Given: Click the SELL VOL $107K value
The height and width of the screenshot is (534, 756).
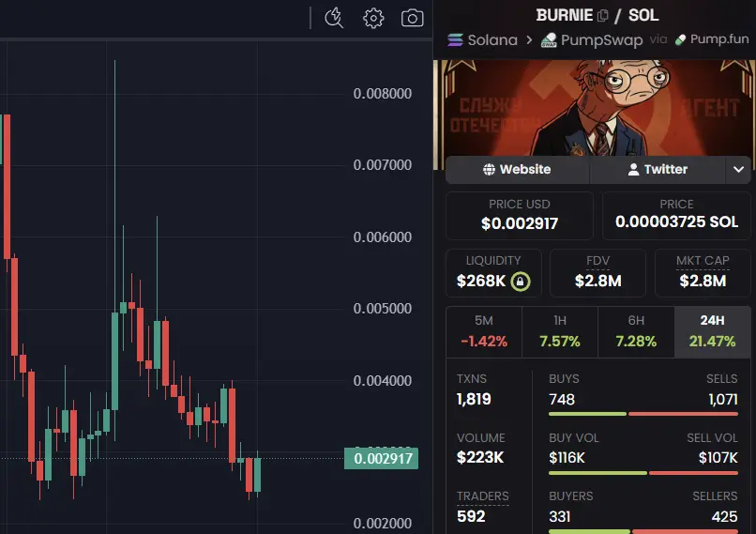Looking at the screenshot, I should click(x=718, y=457).
